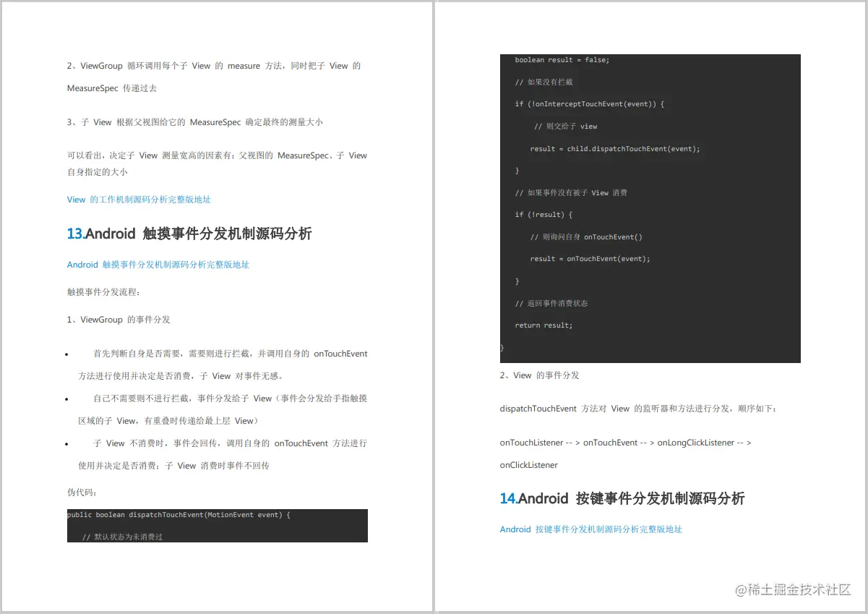The image size is (868, 614).
Task: Click bullet starting '自己不需要则不进行拦截'
Action: tap(223, 409)
